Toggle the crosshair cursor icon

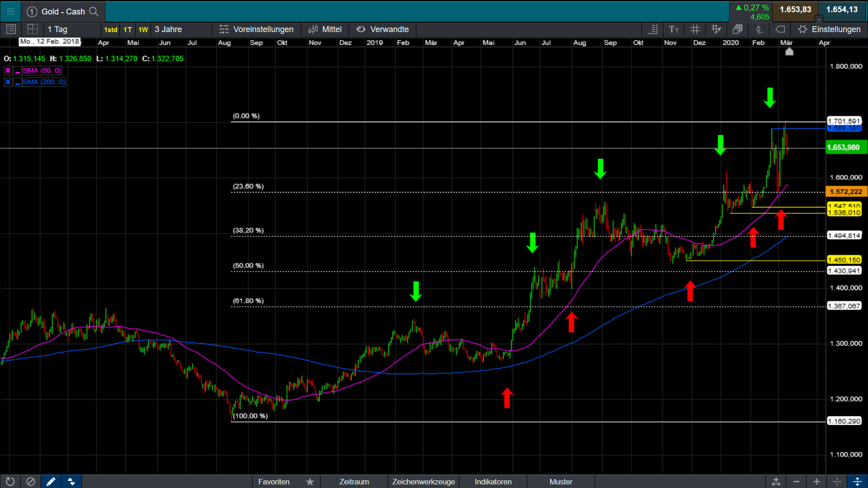837,482
